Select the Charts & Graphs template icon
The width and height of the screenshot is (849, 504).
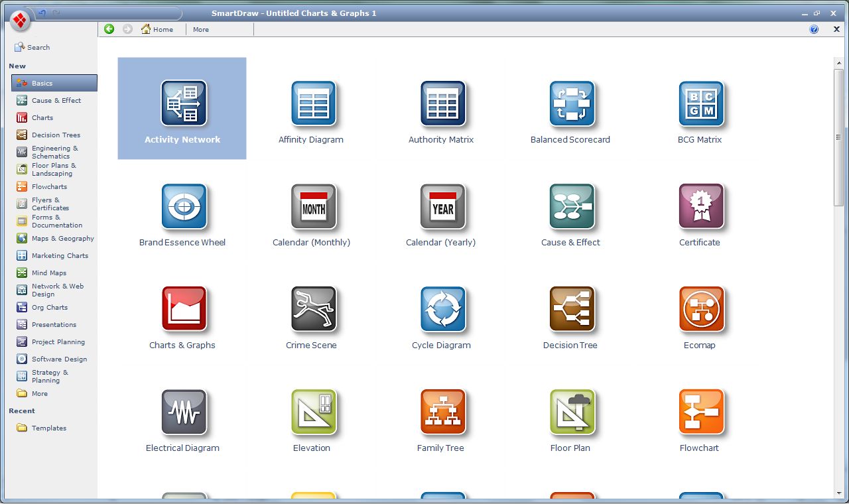pyautogui.click(x=184, y=308)
